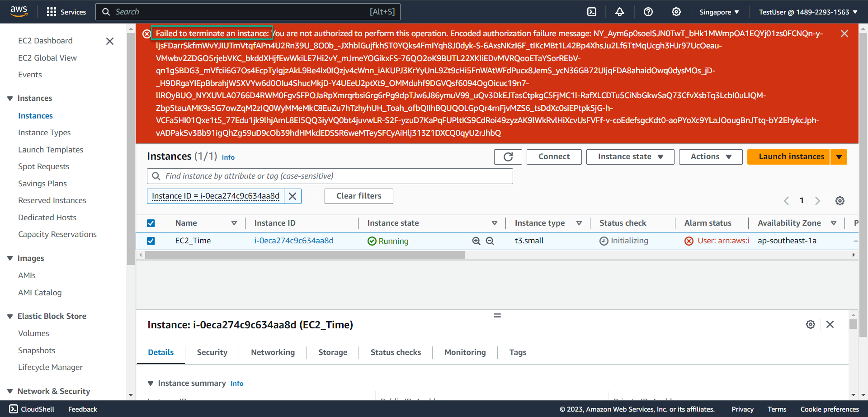
Task: Collapse the Instance summary section
Action: [x=151, y=384]
